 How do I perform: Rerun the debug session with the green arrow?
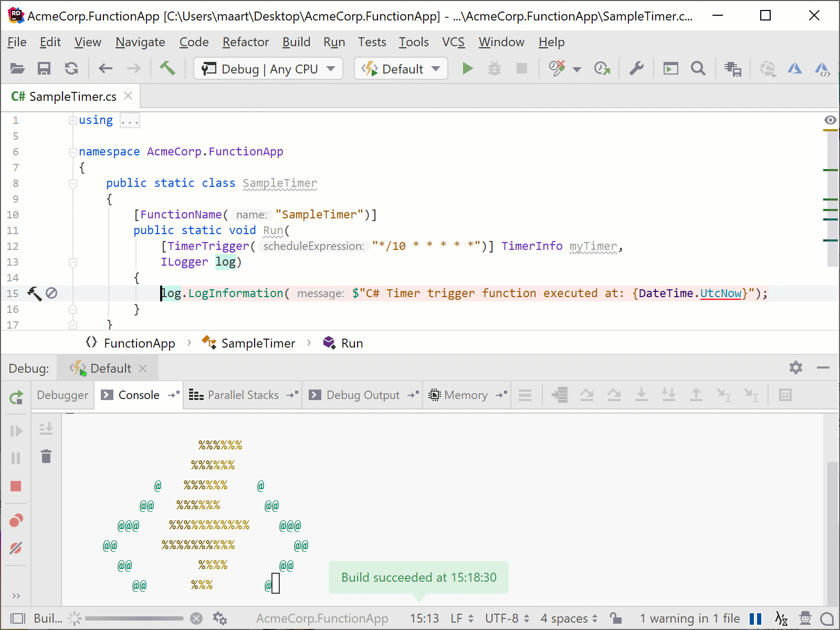16,397
